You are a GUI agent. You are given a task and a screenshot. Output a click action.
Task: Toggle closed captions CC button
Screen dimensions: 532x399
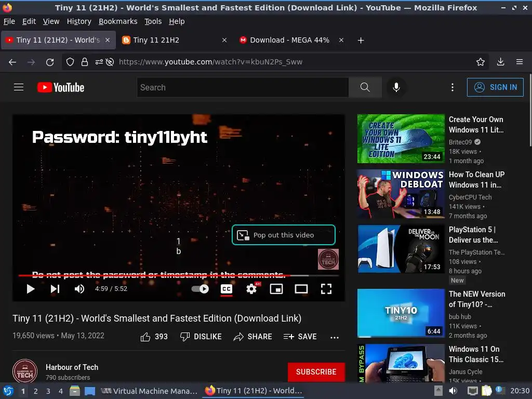click(227, 289)
